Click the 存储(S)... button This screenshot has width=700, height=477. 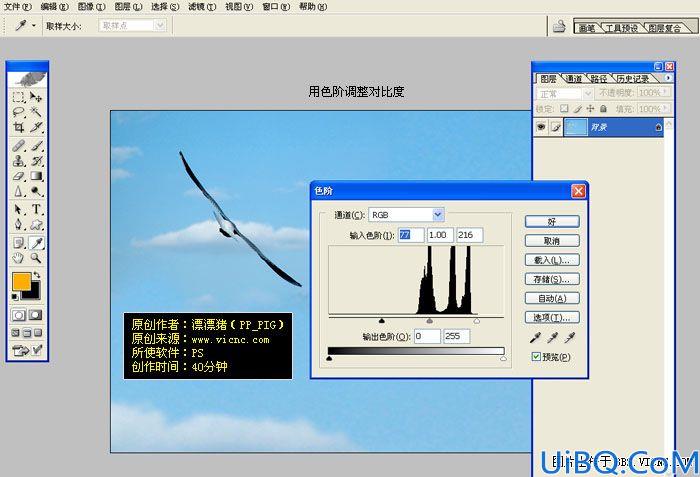point(552,279)
